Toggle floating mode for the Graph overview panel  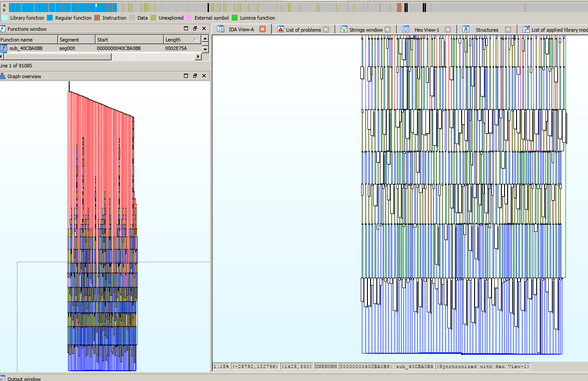click(194, 75)
